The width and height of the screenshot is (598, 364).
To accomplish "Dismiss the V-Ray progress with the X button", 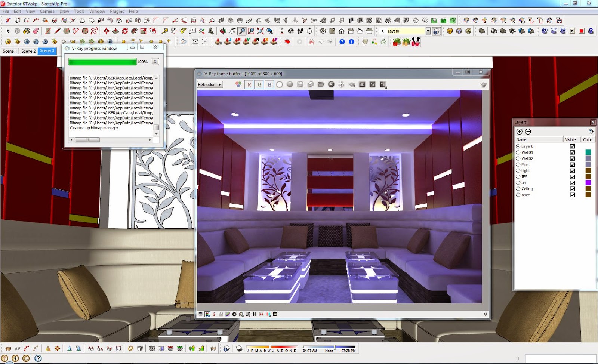I will tap(155, 62).
